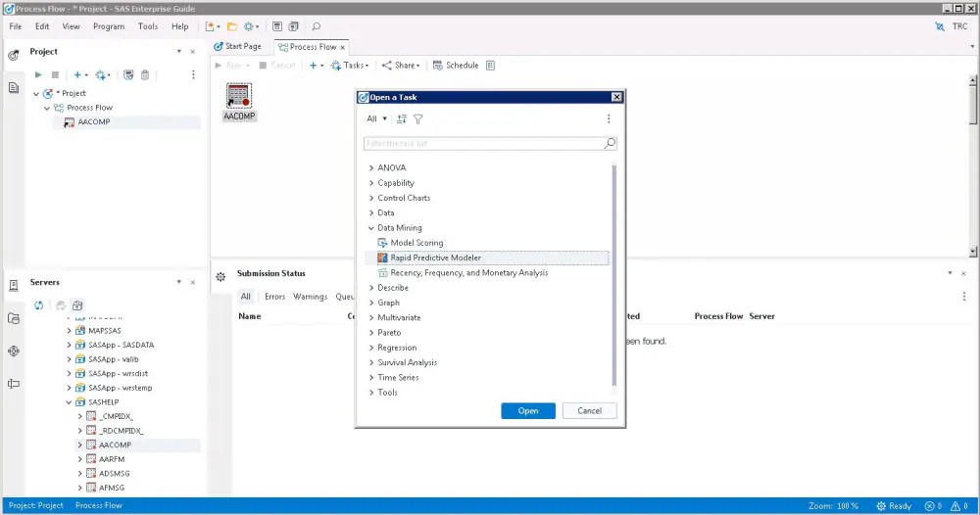Image resolution: width=980 pixels, height=515 pixels.
Task: Open the Share dropdown in Process Flow toolbar
Action: coord(401,65)
